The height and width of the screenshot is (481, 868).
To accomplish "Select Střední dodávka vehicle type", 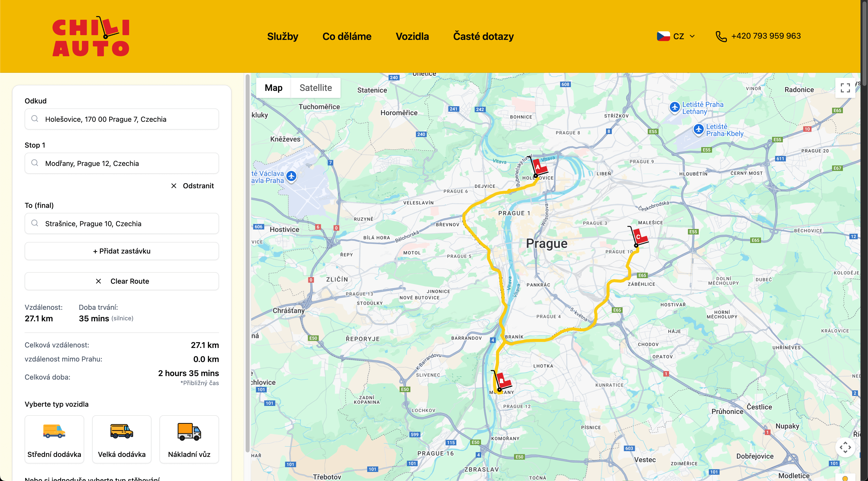I will 54,439.
